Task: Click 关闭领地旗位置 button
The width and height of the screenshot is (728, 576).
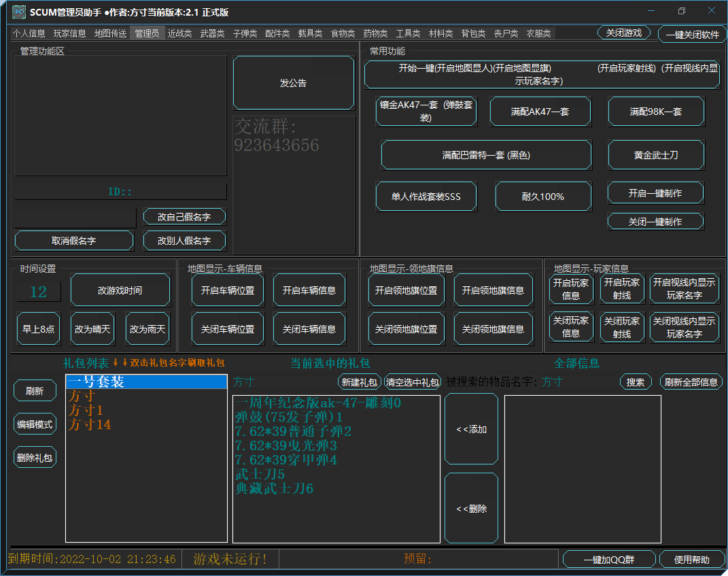Action: [x=406, y=329]
